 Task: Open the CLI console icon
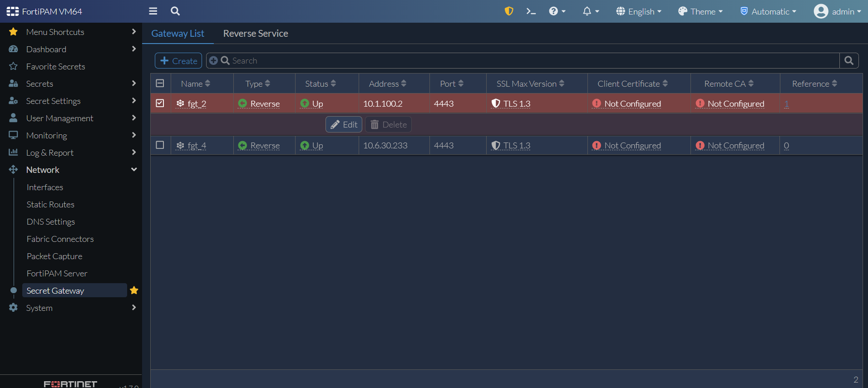531,11
